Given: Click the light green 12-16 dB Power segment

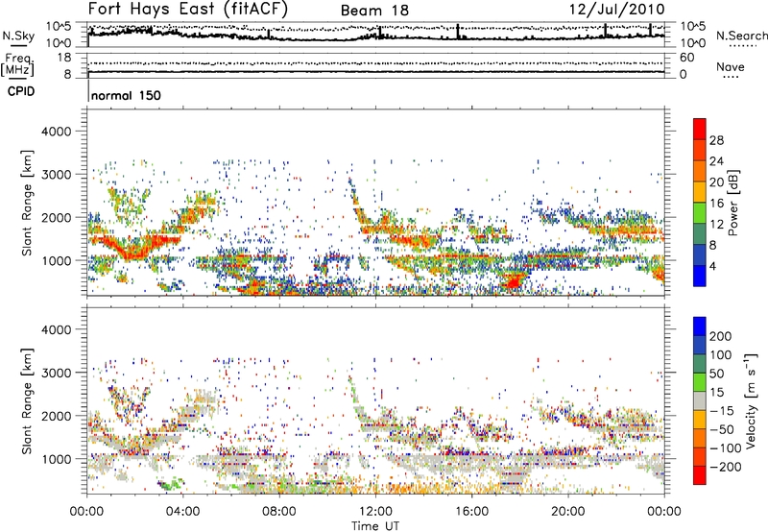Looking at the screenshot, I should pos(700,212).
